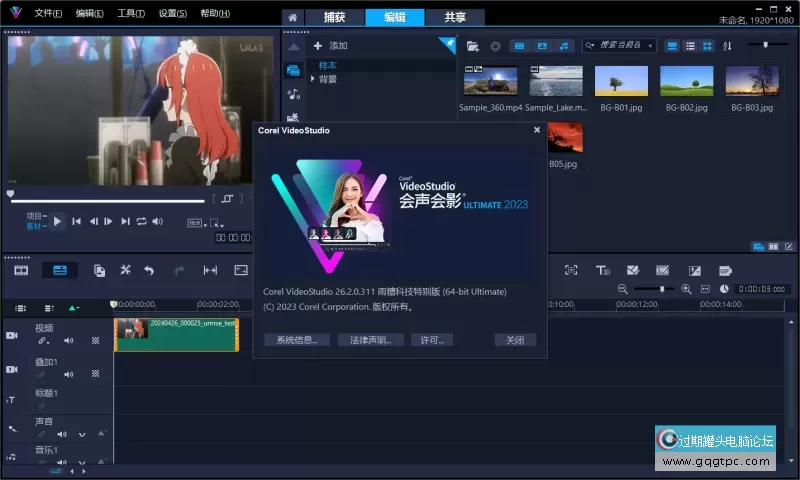Click the project duration clock icon
Viewport: 800px width, 480px height.
click(724, 289)
